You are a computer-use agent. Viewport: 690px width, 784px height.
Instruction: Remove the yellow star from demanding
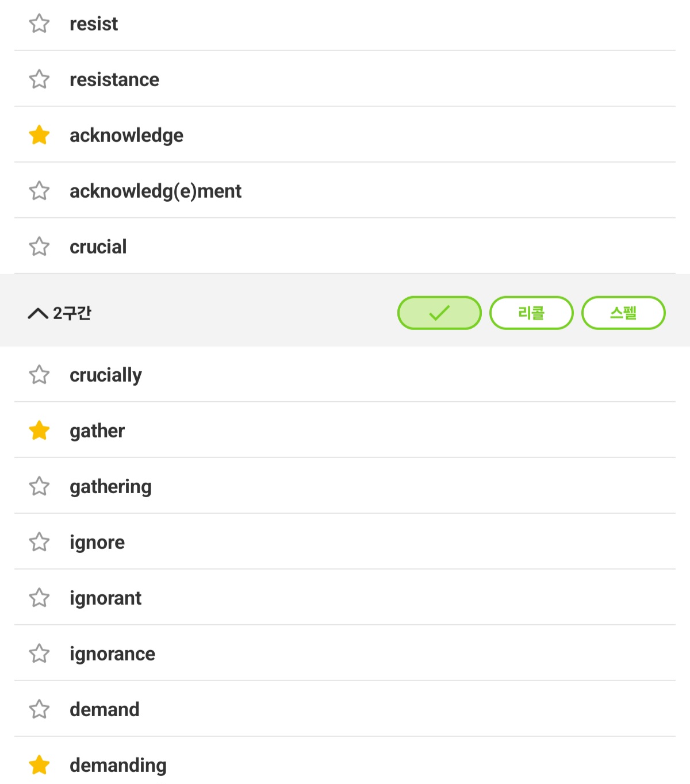39,765
